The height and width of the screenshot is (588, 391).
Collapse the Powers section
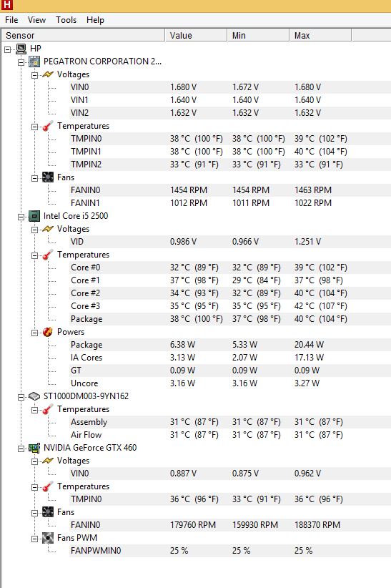(34, 332)
